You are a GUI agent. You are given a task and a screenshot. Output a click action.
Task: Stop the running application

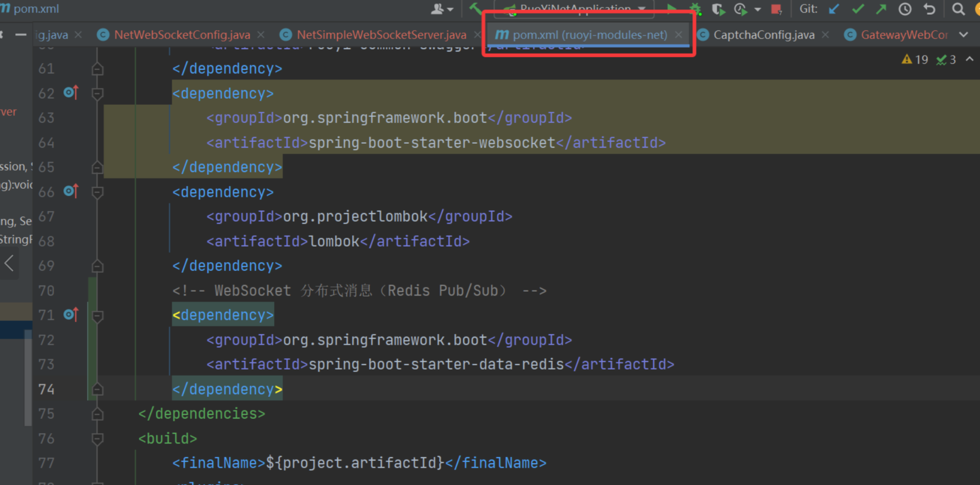776,9
